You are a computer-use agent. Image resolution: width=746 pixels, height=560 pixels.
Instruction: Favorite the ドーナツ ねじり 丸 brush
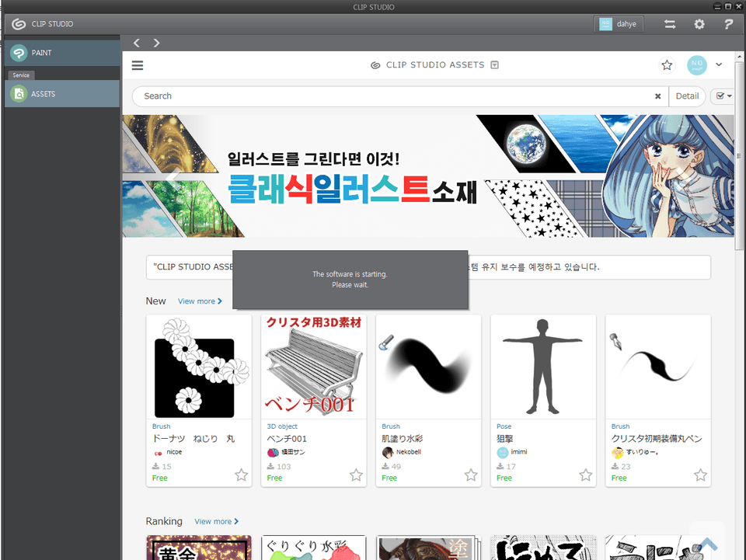(241, 475)
